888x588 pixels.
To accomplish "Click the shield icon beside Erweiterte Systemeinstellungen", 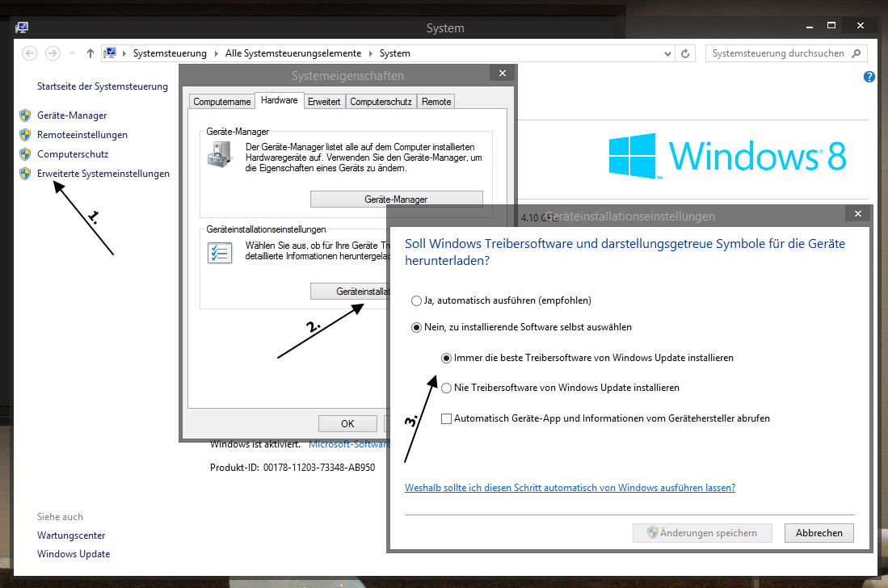I will 25,173.
